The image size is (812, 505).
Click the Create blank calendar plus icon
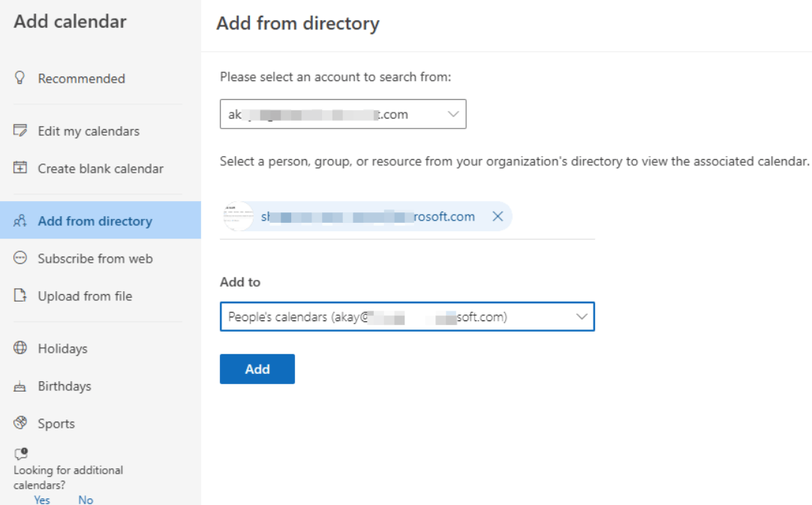pos(20,168)
